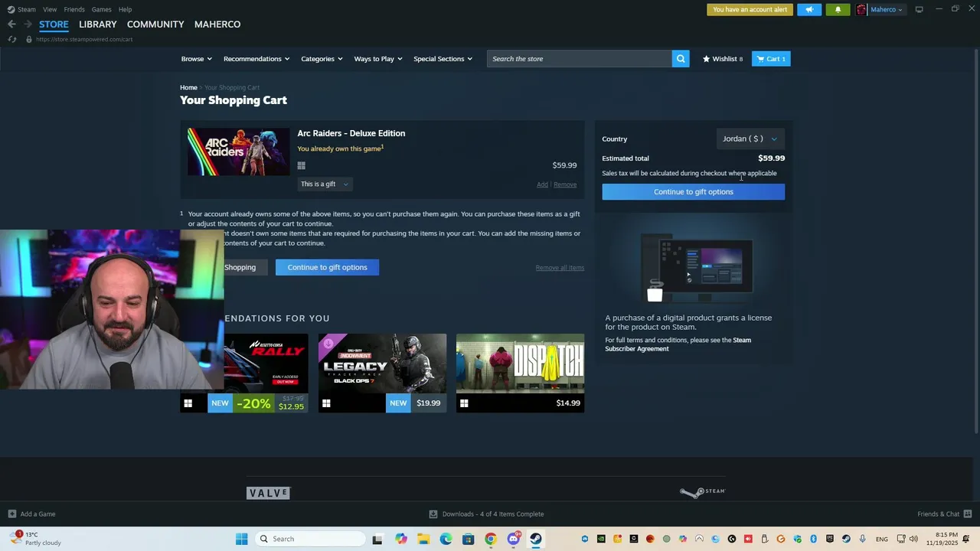The image size is (980, 551).
Task: Go back with the Steam back arrow
Action: point(11,24)
